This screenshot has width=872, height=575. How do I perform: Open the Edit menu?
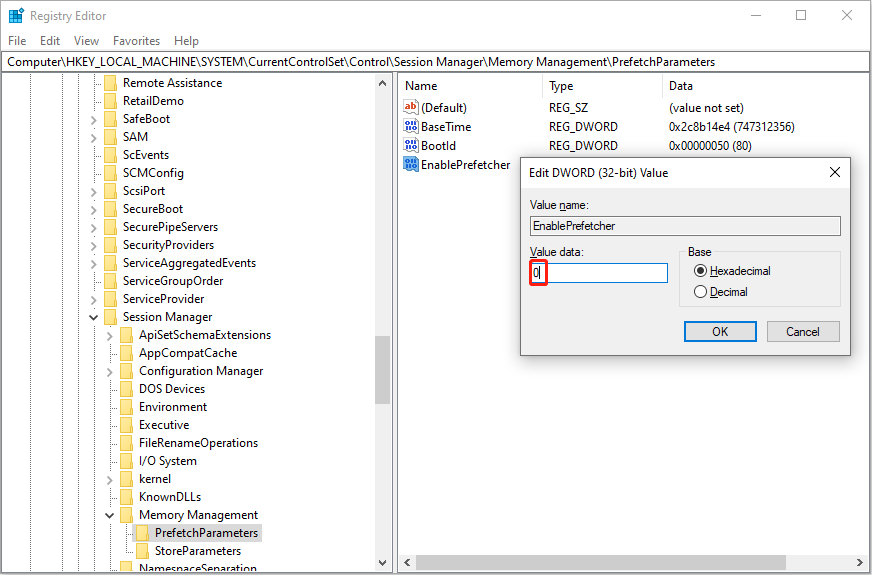coord(50,41)
